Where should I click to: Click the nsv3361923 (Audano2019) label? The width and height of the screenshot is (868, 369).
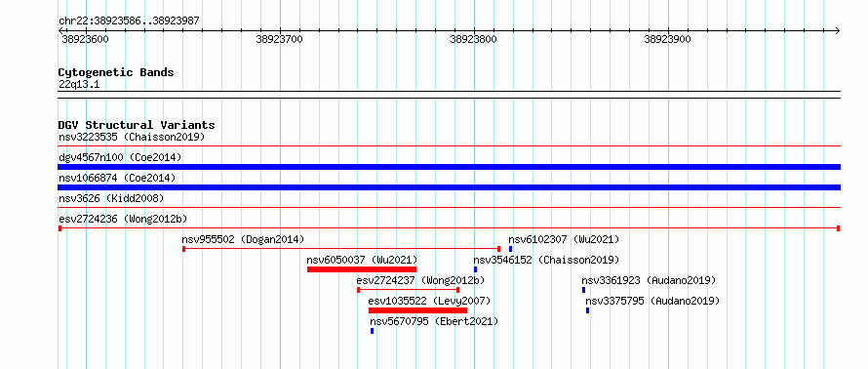tap(649, 280)
